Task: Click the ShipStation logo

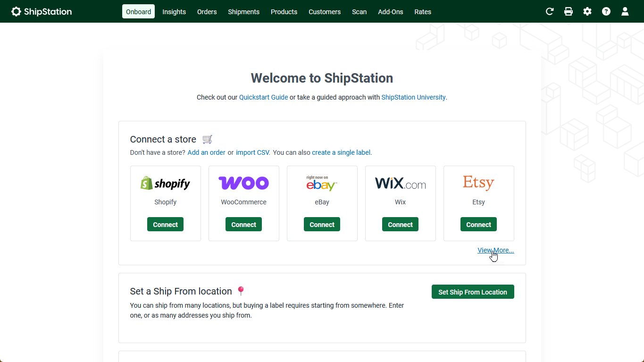Action: 42,12
